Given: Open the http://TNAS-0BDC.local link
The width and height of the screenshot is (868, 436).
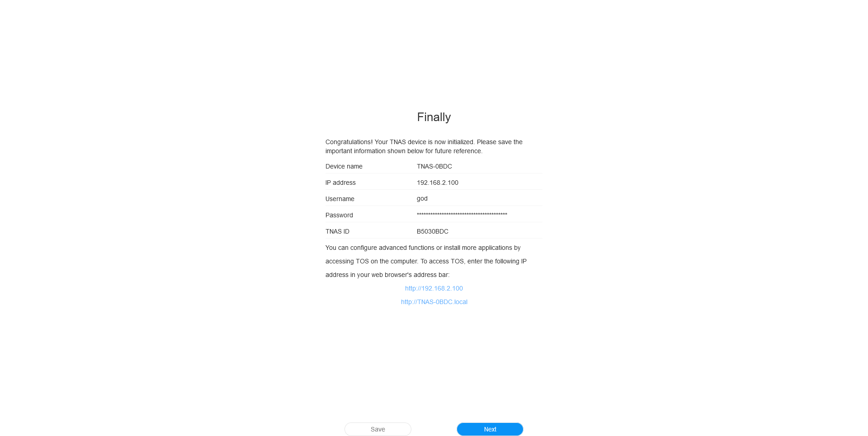Looking at the screenshot, I should (x=434, y=302).
